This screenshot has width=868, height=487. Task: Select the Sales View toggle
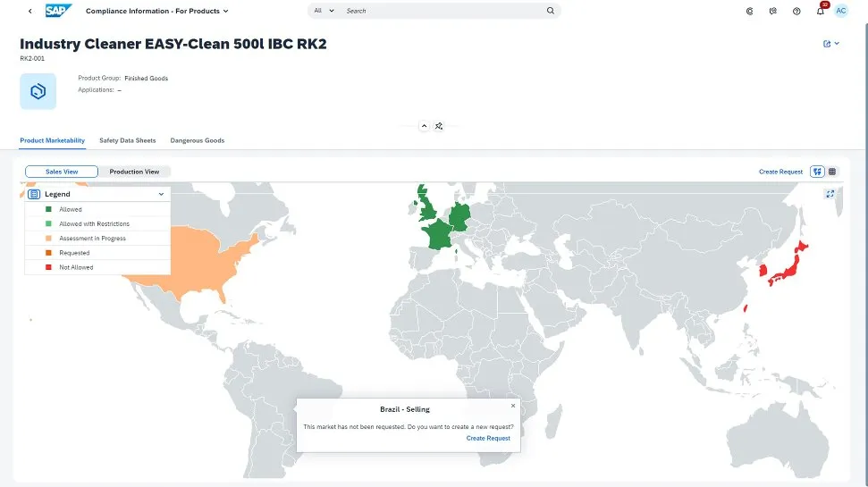pyautogui.click(x=62, y=172)
